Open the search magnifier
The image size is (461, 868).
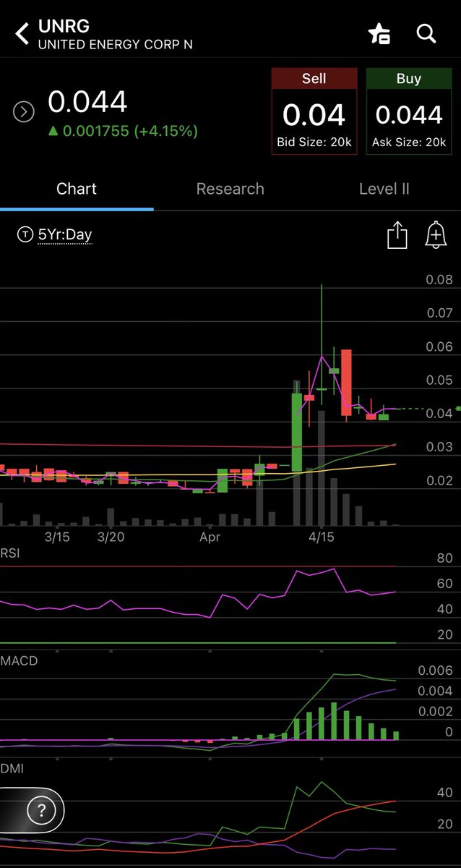coord(426,33)
